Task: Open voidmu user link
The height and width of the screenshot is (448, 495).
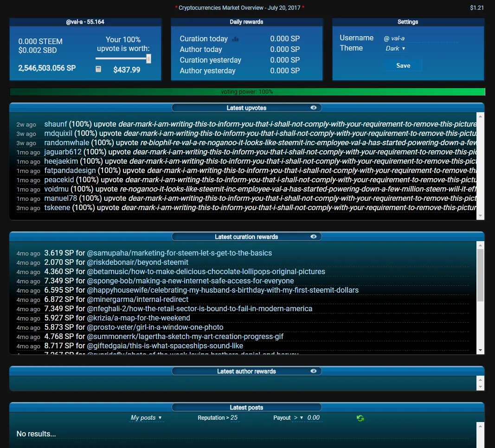Action: click(56, 189)
